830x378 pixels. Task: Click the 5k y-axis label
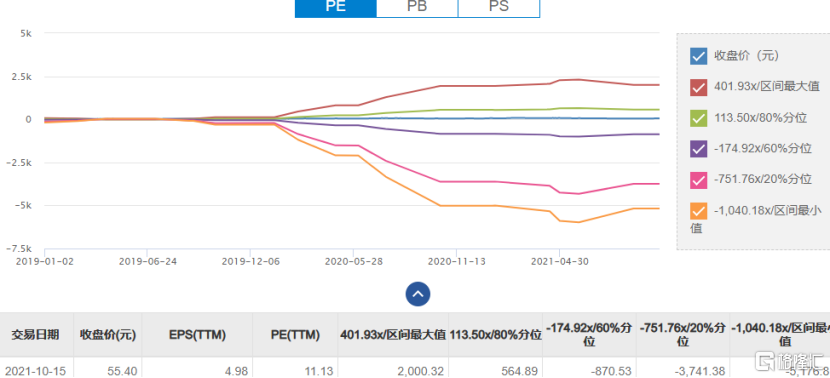[26, 33]
